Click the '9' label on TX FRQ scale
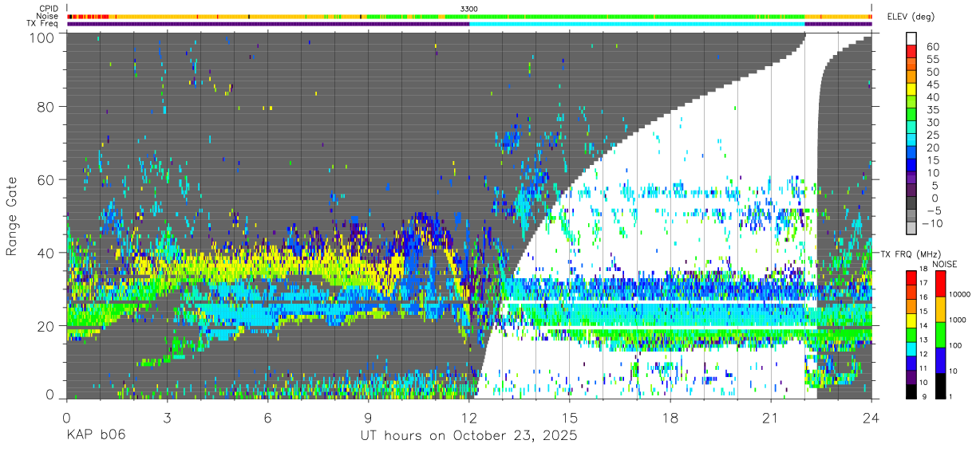Image resolution: width=980 pixels, height=452 pixels. coord(926,397)
